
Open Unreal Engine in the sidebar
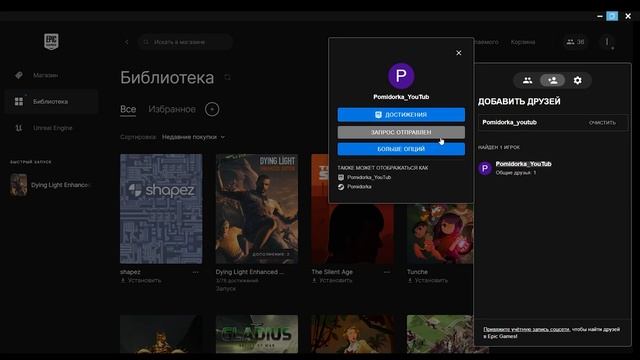coord(51,128)
